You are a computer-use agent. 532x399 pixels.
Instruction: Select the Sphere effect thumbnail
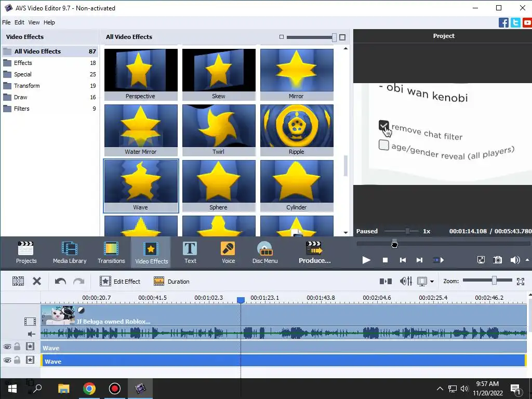click(x=219, y=185)
